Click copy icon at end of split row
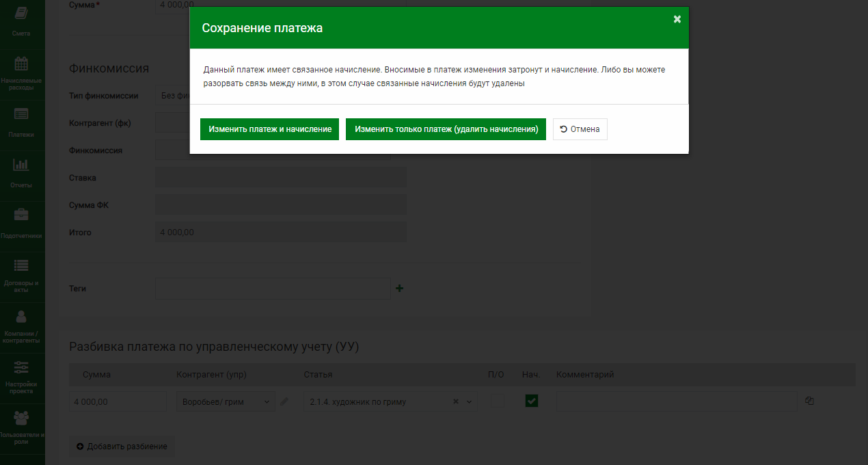Viewport: 868px width, 465px height. click(809, 401)
